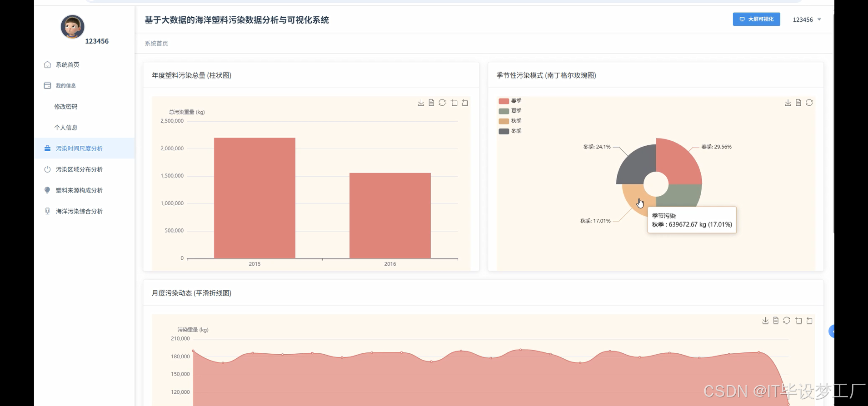Click the 年度塑料污染总量 (柱状图) card title
The image size is (868, 406).
click(x=191, y=75)
